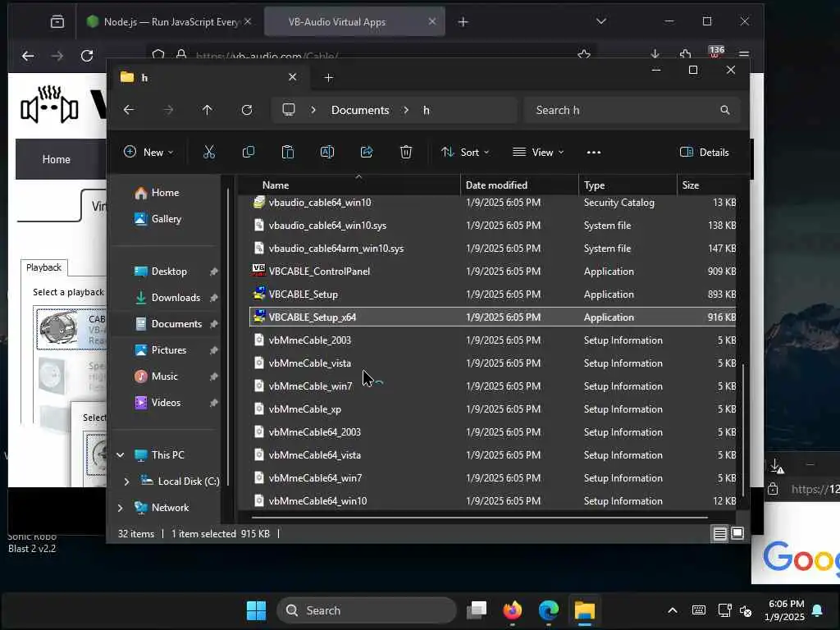
Task: Click the Copy icon in Explorer toolbar
Action: [x=249, y=152]
